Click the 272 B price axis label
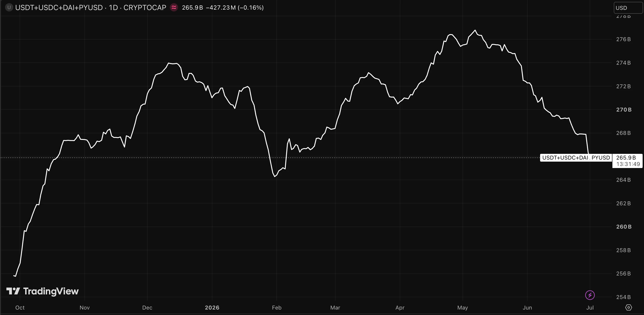 pyautogui.click(x=623, y=86)
